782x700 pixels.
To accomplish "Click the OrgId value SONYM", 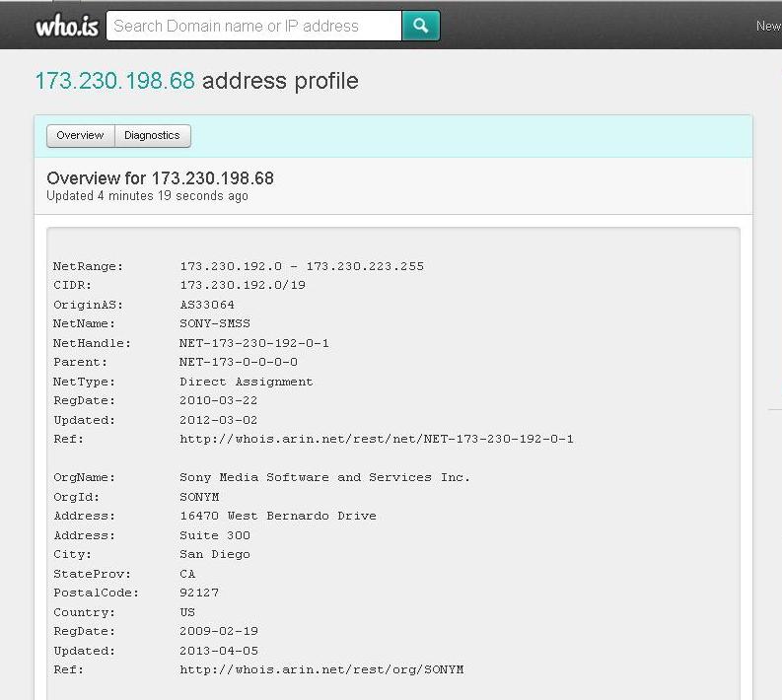I will click(199, 497).
